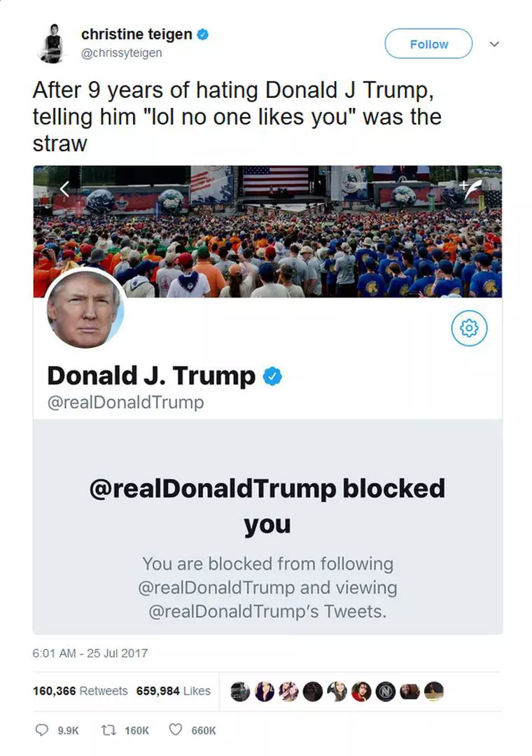
Task: Click the reply speech bubble icon
Action: 43,730
